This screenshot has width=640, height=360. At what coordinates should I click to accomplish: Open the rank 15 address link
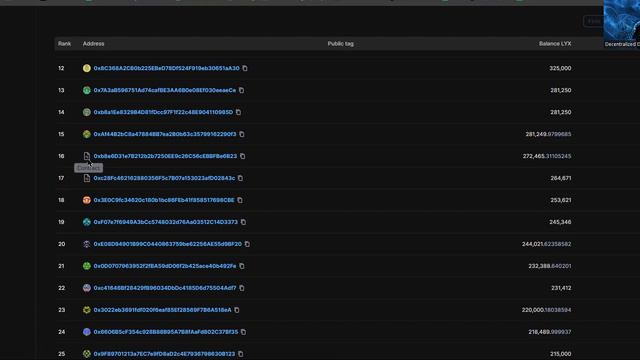pyautogui.click(x=165, y=134)
